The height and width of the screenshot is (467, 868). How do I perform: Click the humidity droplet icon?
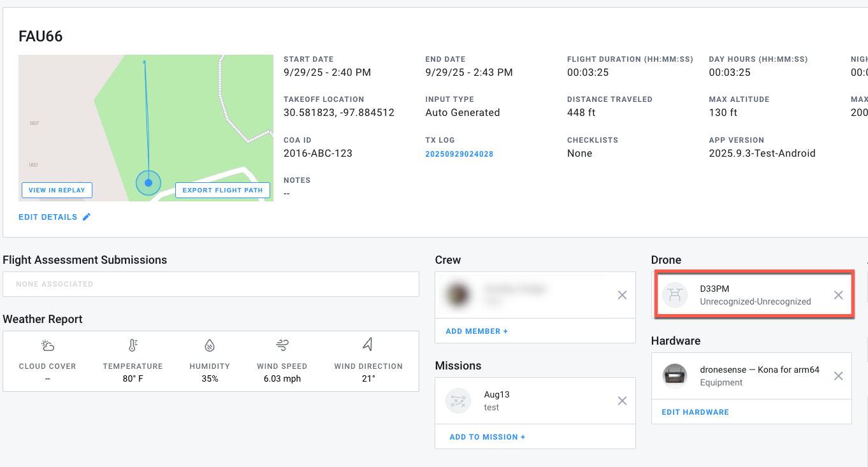(210, 345)
